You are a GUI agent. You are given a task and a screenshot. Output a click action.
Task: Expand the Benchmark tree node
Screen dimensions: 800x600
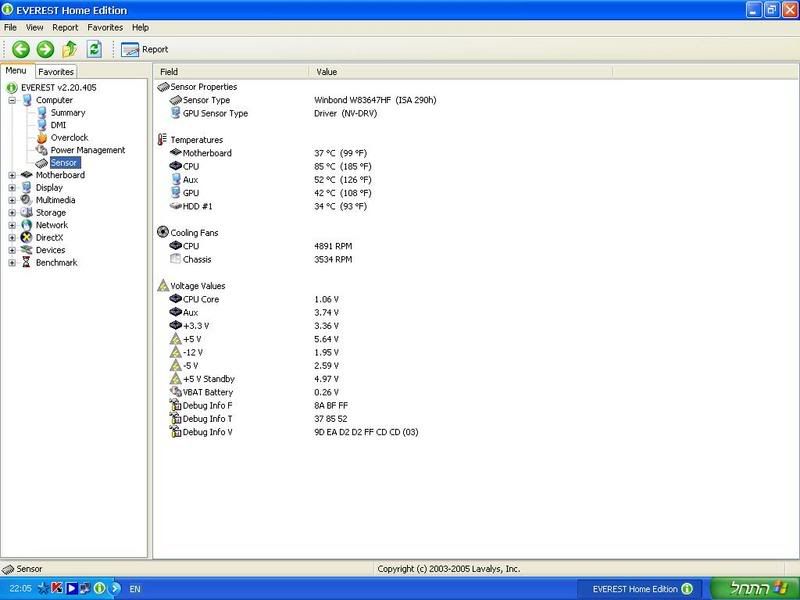(12, 263)
